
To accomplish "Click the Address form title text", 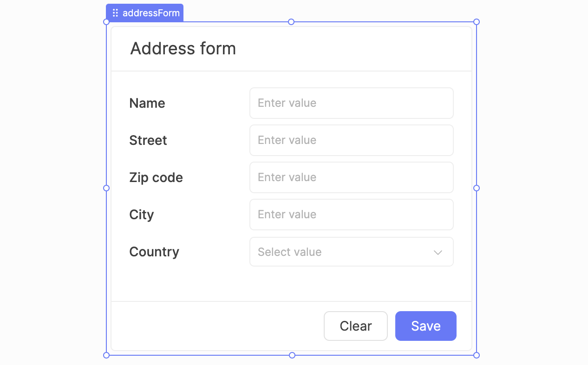I will 183,49.
